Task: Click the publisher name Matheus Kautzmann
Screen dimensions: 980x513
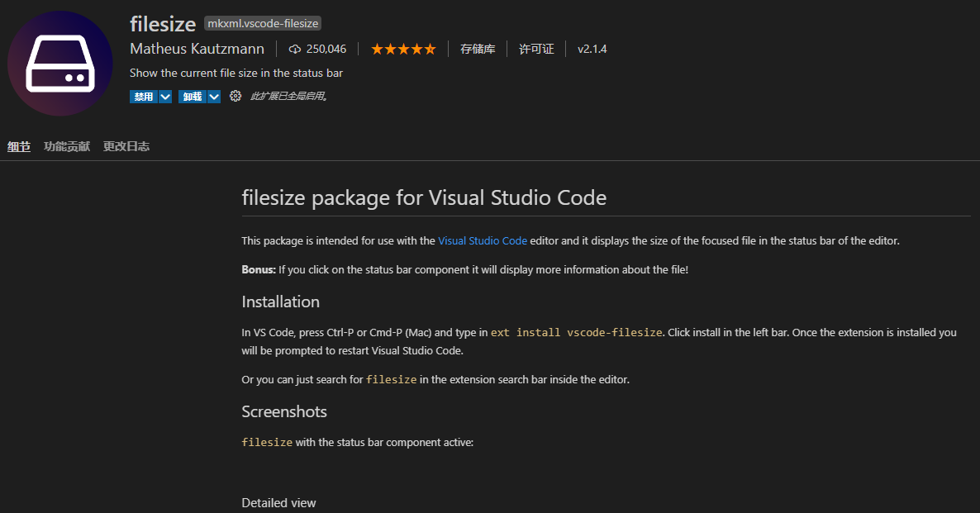Action: pos(197,49)
